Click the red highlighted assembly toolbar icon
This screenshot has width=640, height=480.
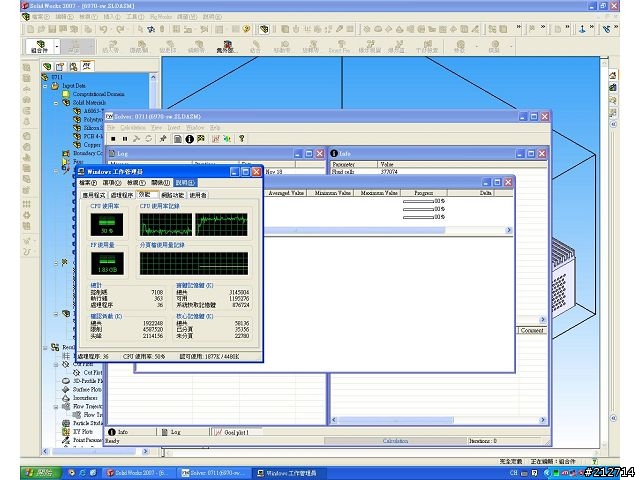[227, 47]
